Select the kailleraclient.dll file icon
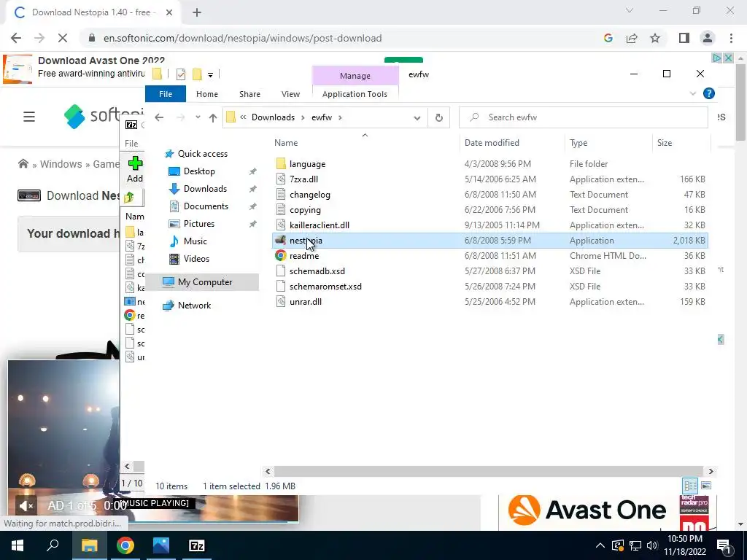Viewport: 747px width, 560px height. click(281, 225)
